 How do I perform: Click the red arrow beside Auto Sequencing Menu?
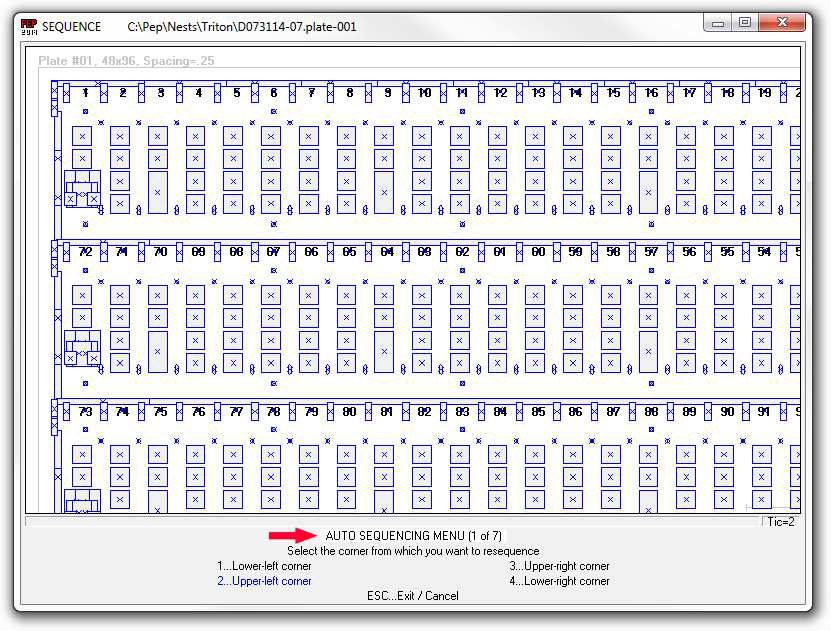291,536
